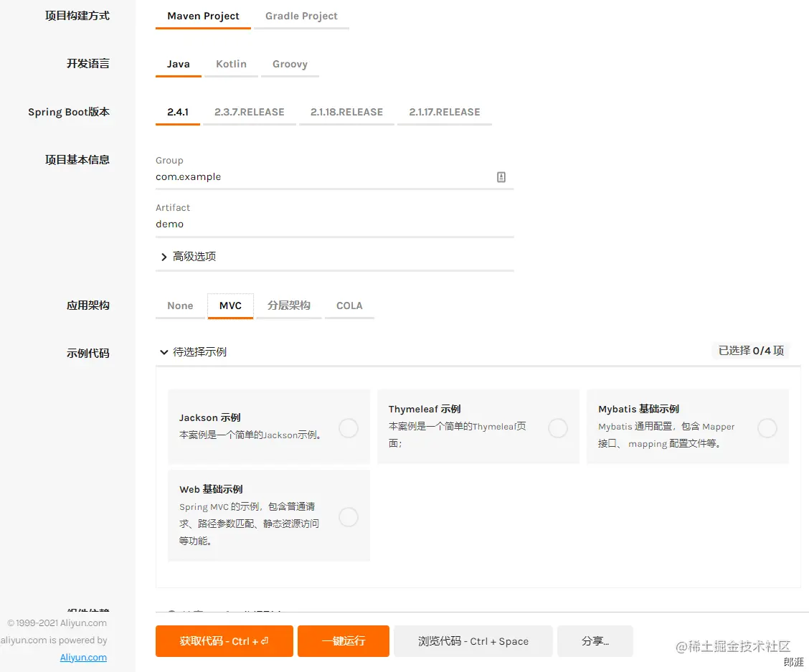Toggle the Mybatis 基础示例 radio circle
The width and height of the screenshot is (809, 672).
point(767,428)
